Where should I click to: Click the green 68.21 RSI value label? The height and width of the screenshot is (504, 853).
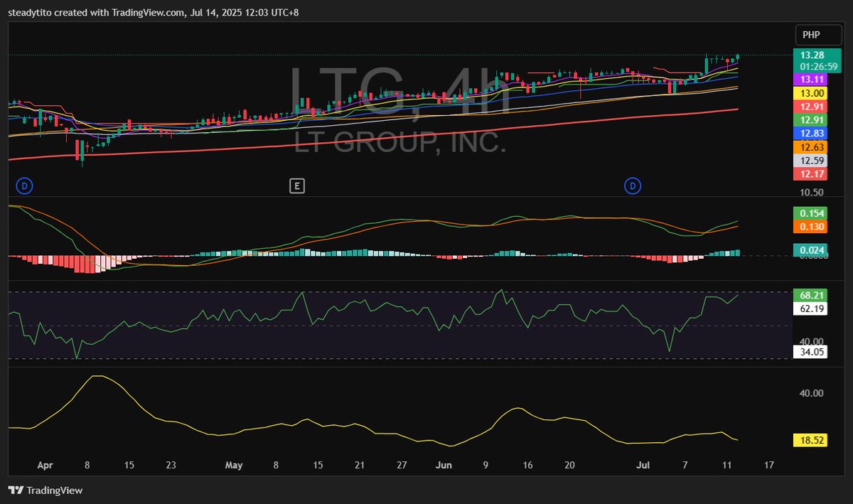point(811,295)
